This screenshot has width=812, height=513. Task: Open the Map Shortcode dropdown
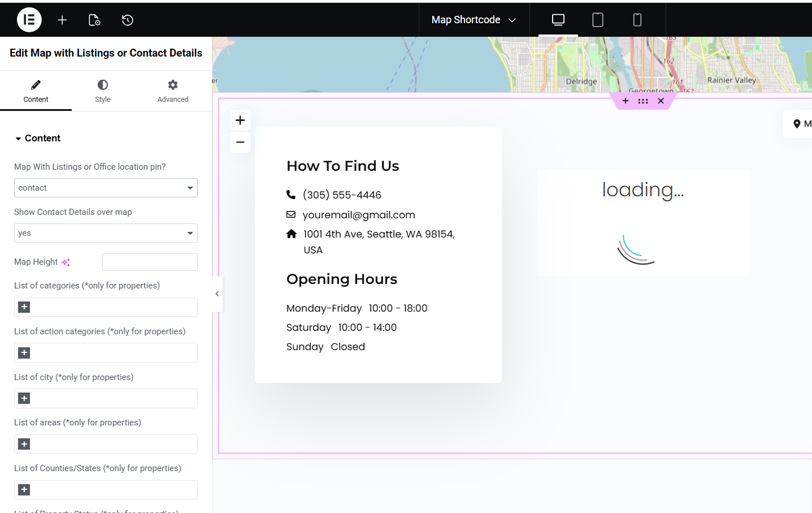pyautogui.click(x=474, y=20)
